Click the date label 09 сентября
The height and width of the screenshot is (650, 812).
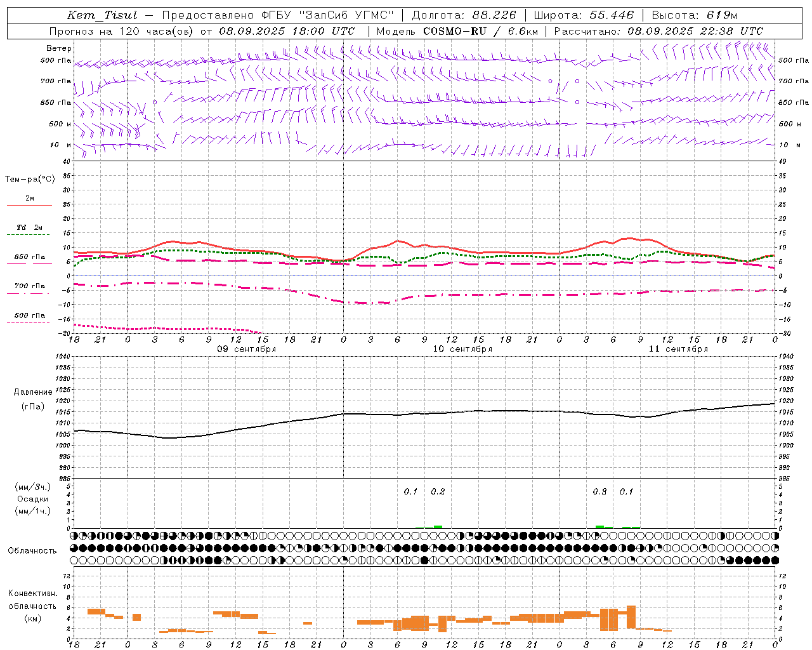247,349
